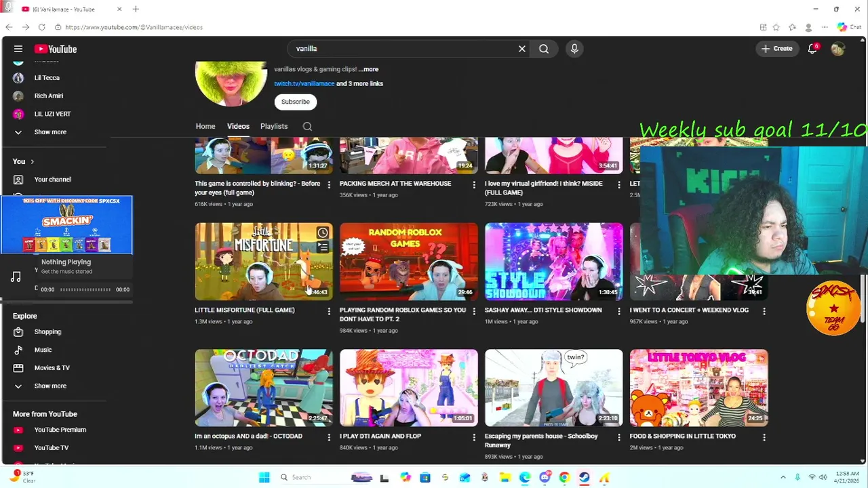Screen dimensions: 868x488
Task: Add Little Misfortune to Watch Later (clock icon)
Action: 323,233
